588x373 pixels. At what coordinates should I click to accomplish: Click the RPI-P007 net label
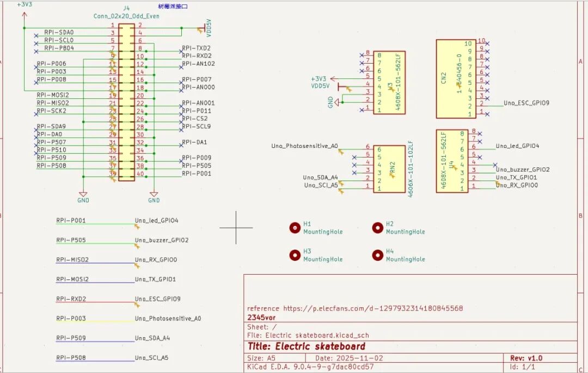(x=197, y=79)
